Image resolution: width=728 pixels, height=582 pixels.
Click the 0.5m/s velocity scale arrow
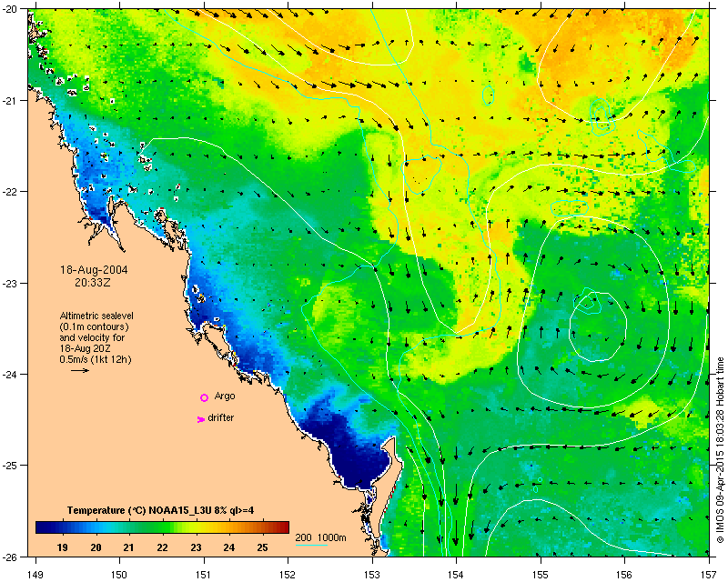pyautogui.click(x=80, y=370)
